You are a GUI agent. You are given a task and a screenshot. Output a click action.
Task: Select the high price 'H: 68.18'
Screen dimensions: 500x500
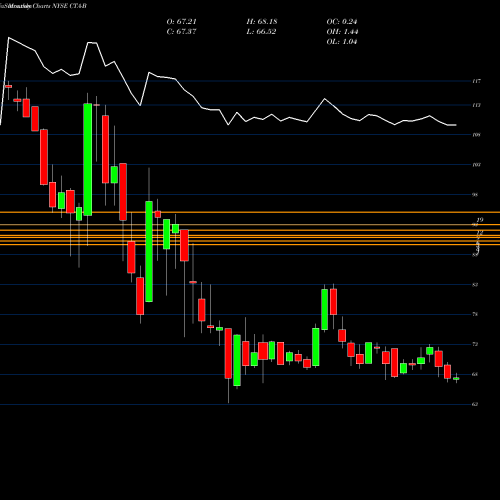pos(262,22)
